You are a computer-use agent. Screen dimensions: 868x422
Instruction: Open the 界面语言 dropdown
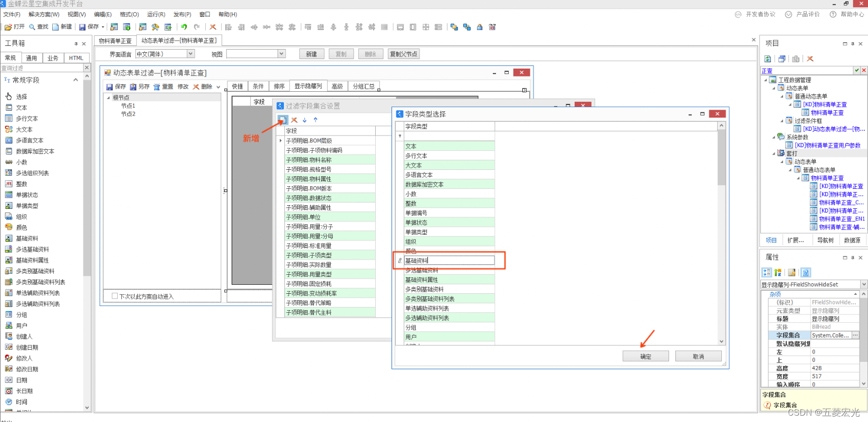191,54
